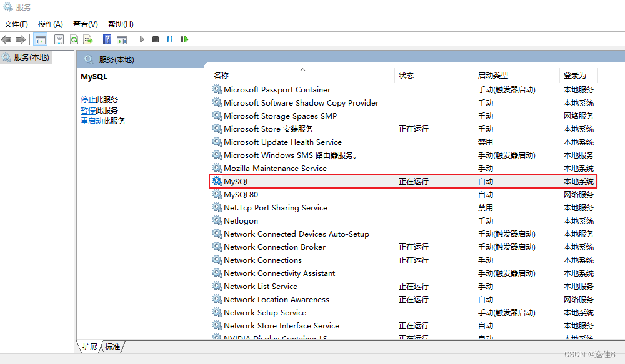Click the Back arrow in the toolbar
The width and height of the screenshot is (625, 364).
coord(6,39)
